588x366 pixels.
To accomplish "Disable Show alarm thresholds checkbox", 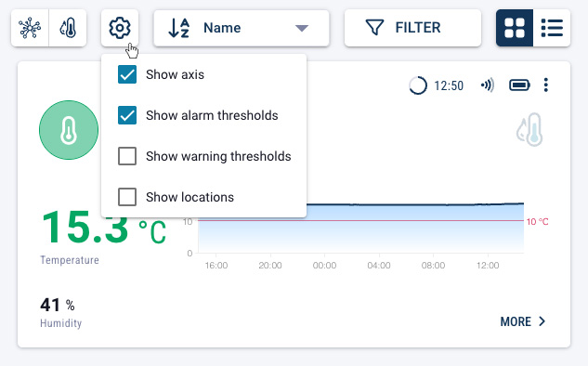I will point(127,115).
